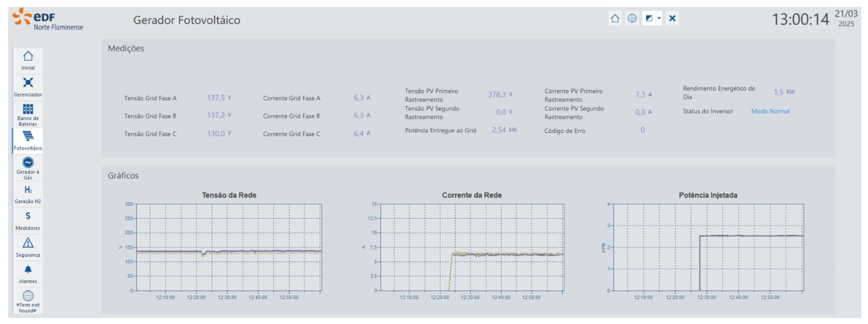Click the Tensão da Rede chart
This screenshot has height=324, width=868.
point(229,247)
